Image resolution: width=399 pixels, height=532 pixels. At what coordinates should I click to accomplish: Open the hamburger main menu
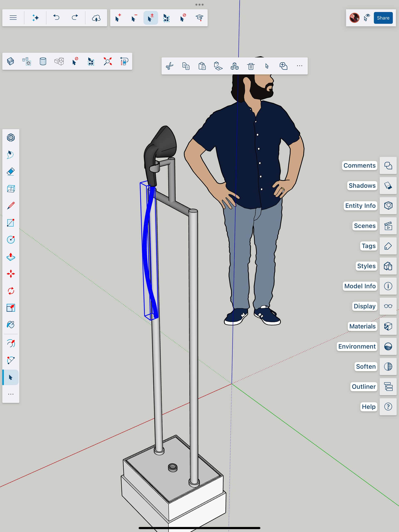coord(13,18)
